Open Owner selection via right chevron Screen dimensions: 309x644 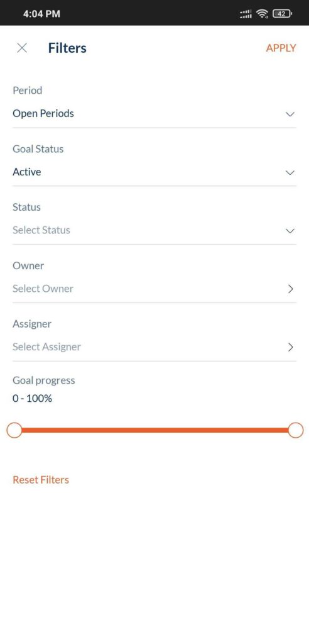[x=291, y=289]
